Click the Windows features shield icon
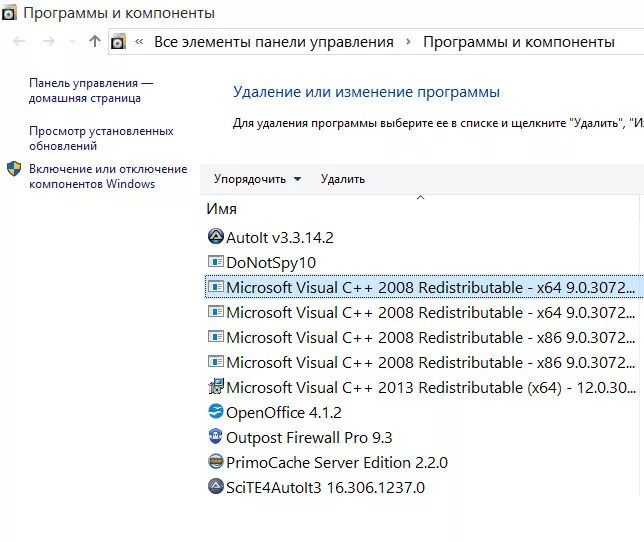 click(14, 169)
